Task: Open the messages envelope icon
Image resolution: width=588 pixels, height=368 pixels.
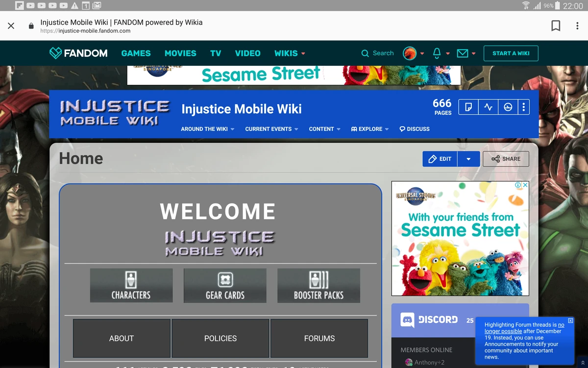Action: [x=463, y=53]
